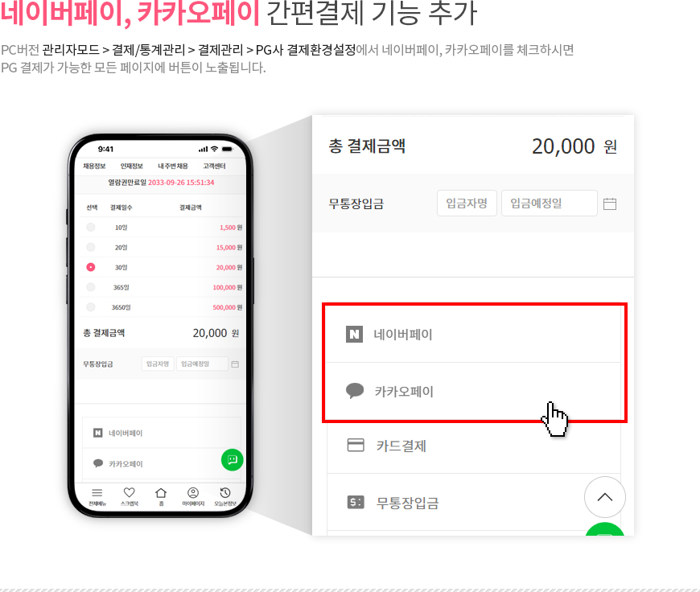Click the dollar icon beside 무통장입금 option
Image resolution: width=700 pixels, height=592 pixels.
(356, 502)
